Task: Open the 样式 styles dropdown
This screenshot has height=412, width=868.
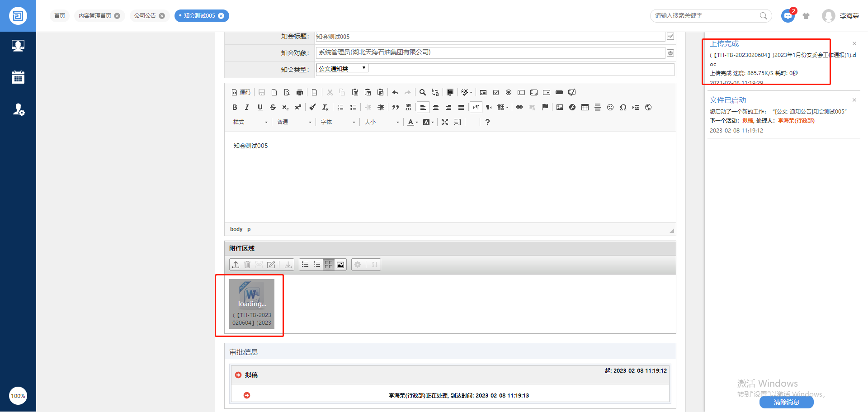Action: tap(250, 122)
